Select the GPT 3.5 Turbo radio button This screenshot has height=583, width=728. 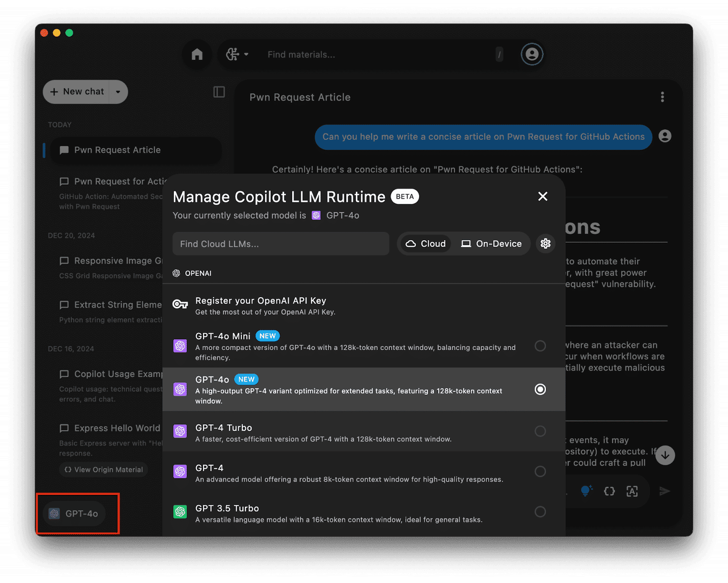click(540, 512)
